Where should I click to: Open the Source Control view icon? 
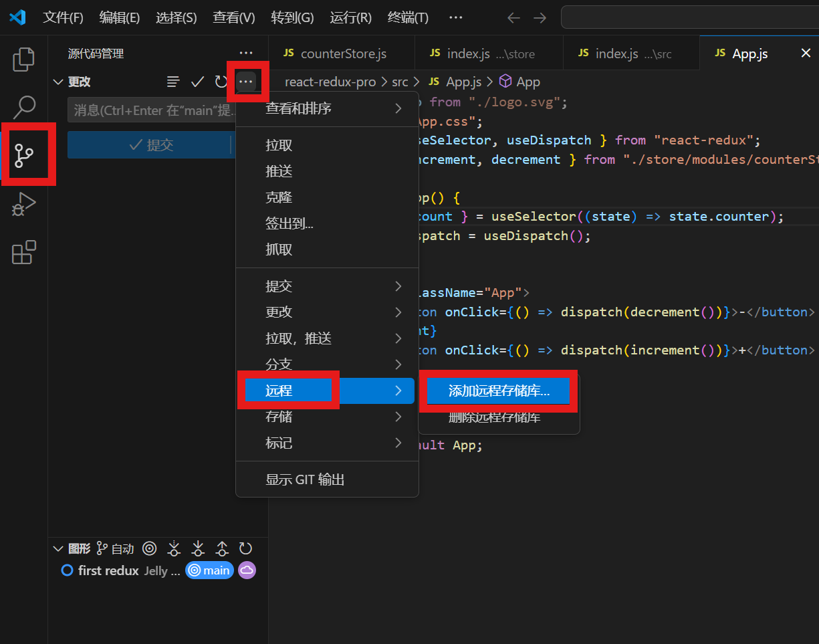coord(24,154)
